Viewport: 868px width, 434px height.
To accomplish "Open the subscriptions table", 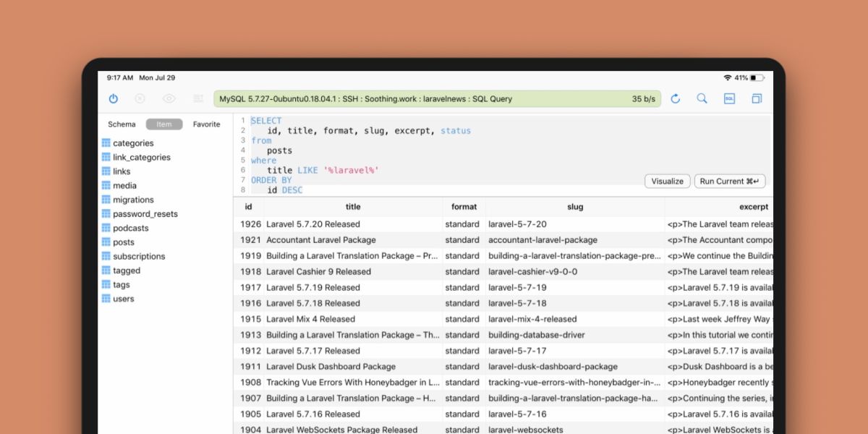I will point(139,256).
